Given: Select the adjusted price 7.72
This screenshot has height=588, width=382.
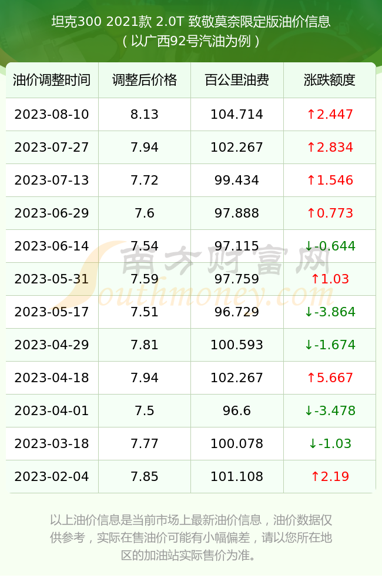Looking at the screenshot, I should (x=145, y=181).
